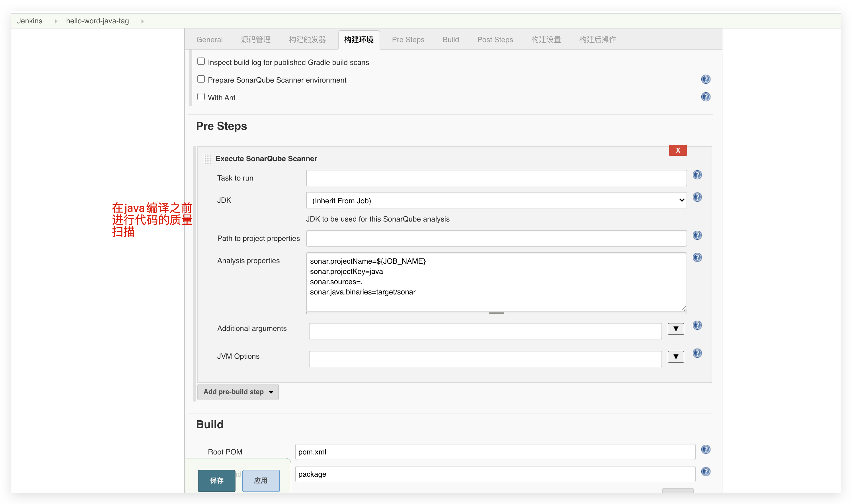Expand the Additional arguments field arrow
This screenshot has width=852, height=504.
click(675, 329)
